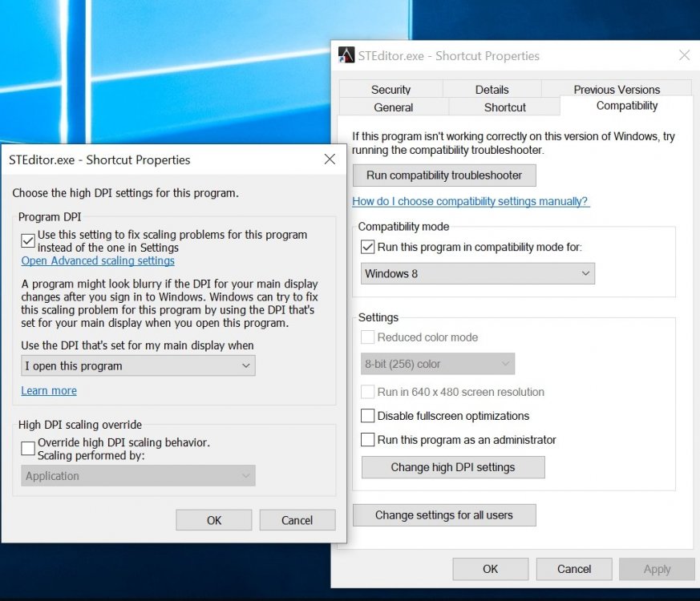
Task: Uncheck "Use this setting to fix scaling problems"
Action: [x=28, y=240]
